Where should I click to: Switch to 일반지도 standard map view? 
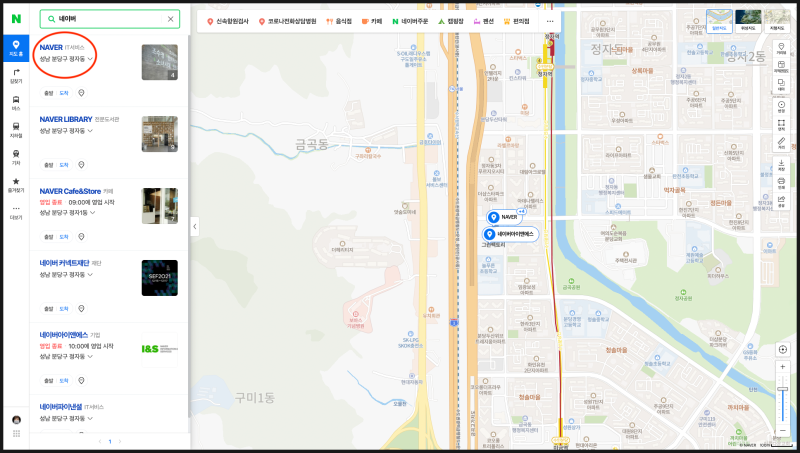coord(719,21)
